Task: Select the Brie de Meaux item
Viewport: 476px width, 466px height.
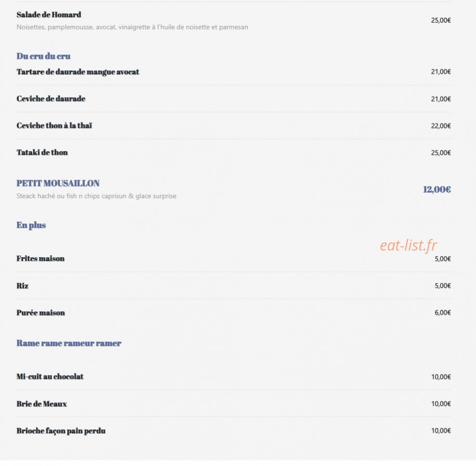Action: pos(41,404)
